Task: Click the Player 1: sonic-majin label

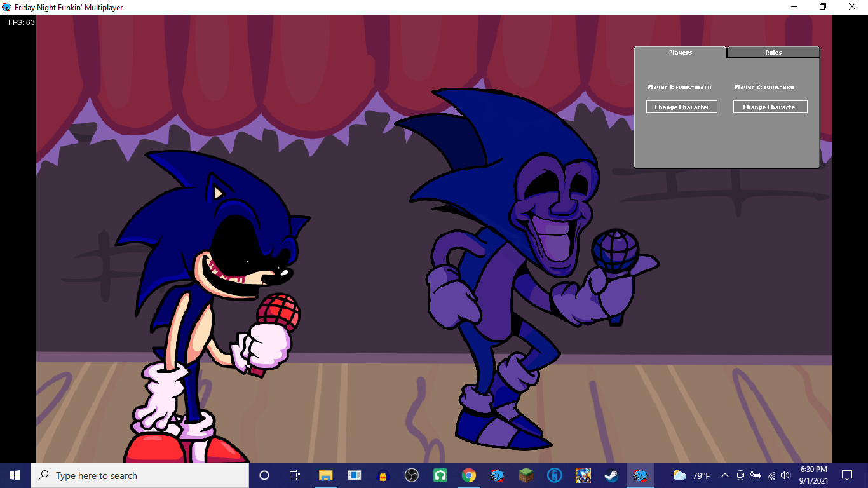Action: [x=679, y=87]
